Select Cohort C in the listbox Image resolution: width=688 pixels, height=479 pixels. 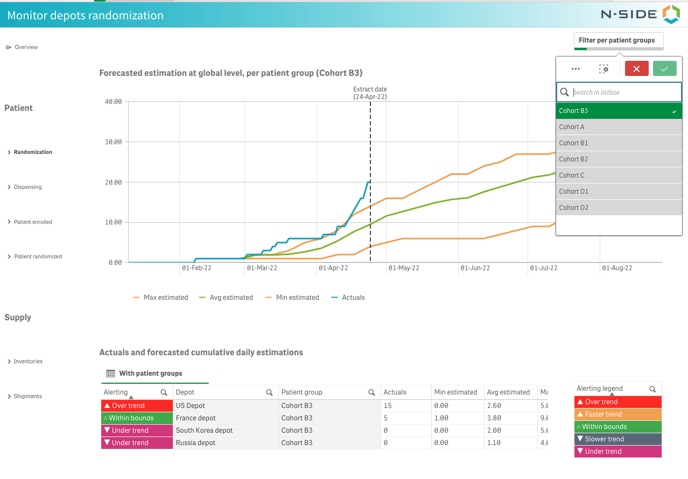coord(618,175)
